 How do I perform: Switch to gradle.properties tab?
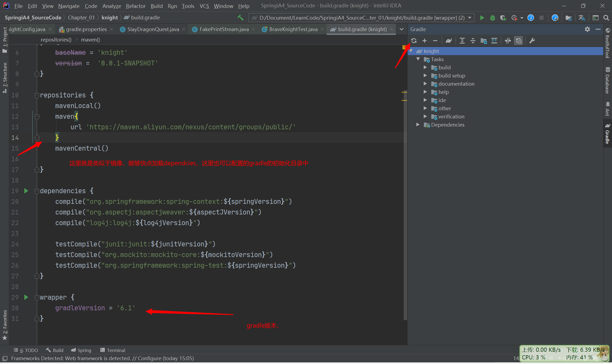pos(86,29)
